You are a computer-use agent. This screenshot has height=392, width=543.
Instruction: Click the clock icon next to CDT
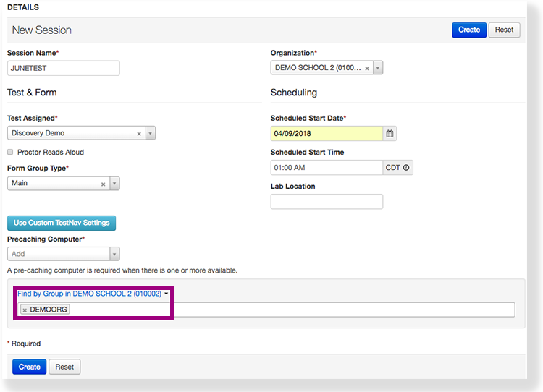point(406,168)
